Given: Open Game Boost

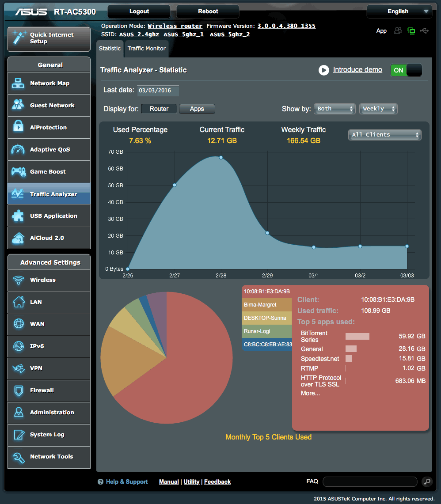Looking at the screenshot, I should click(49, 171).
